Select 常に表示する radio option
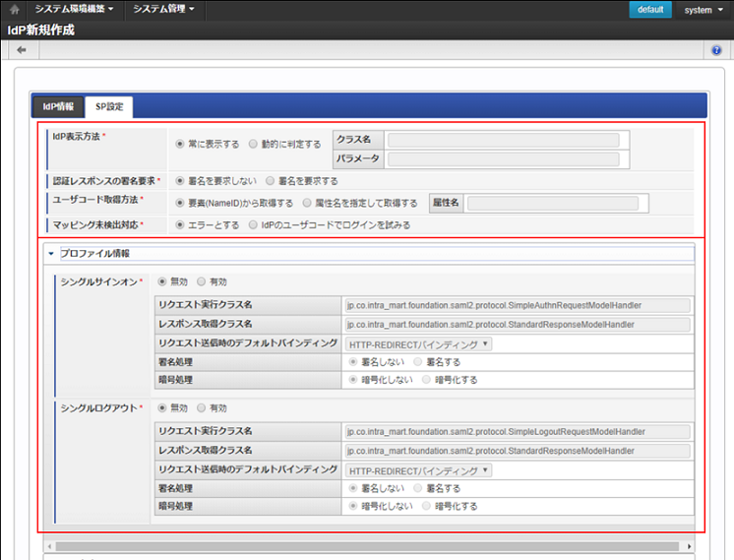Viewport: 734px width, 560px height. (179, 144)
